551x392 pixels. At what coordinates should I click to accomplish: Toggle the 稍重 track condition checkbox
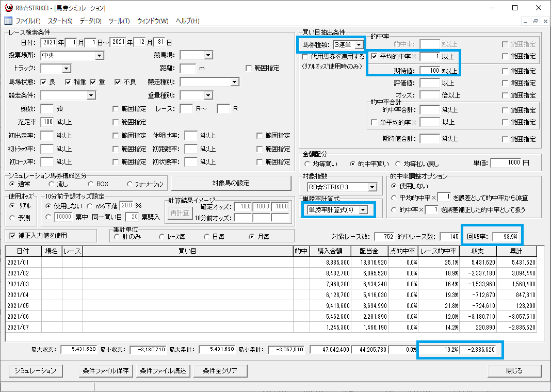[x=68, y=82]
